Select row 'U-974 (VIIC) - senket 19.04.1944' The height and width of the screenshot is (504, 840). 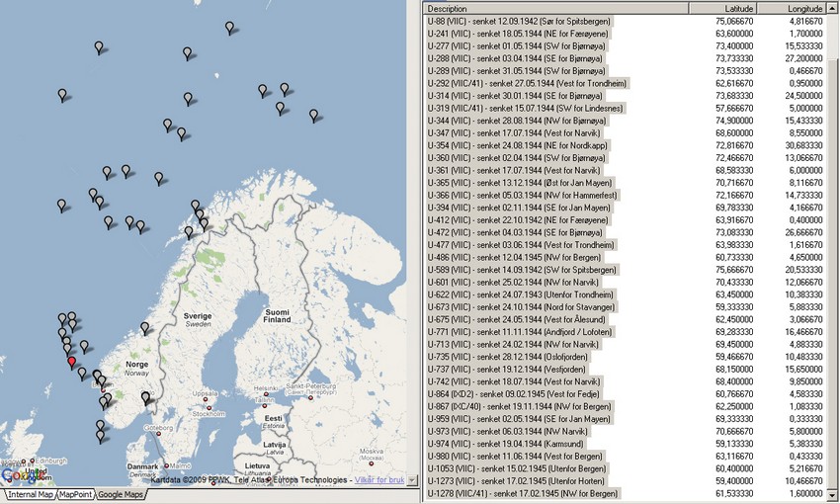626,444
